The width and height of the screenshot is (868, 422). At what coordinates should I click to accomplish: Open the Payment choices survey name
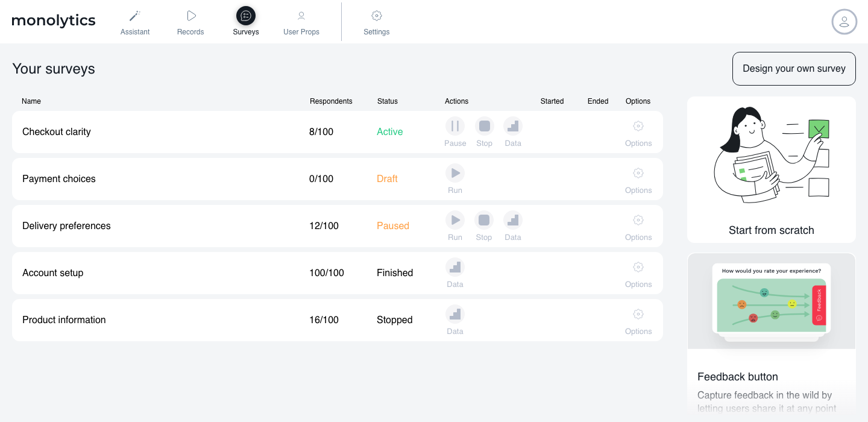(x=59, y=178)
